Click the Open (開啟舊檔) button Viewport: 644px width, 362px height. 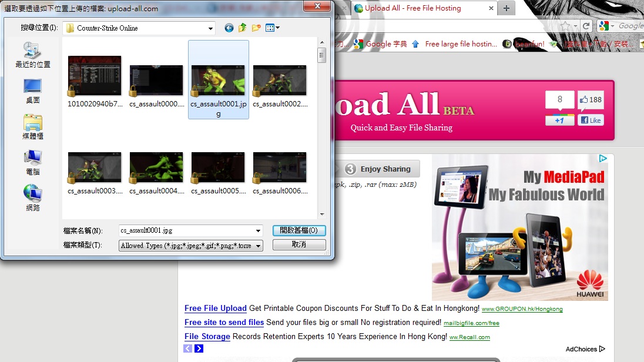pos(299,230)
